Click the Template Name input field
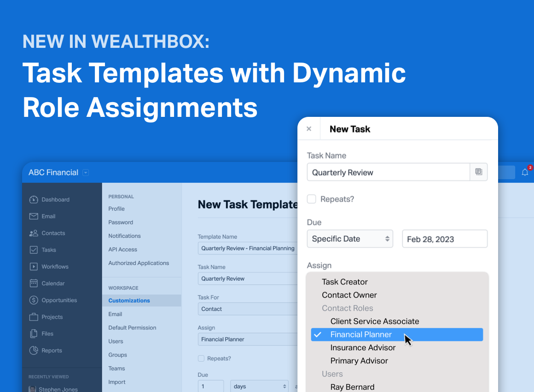The height and width of the screenshot is (392, 534). pos(248,248)
